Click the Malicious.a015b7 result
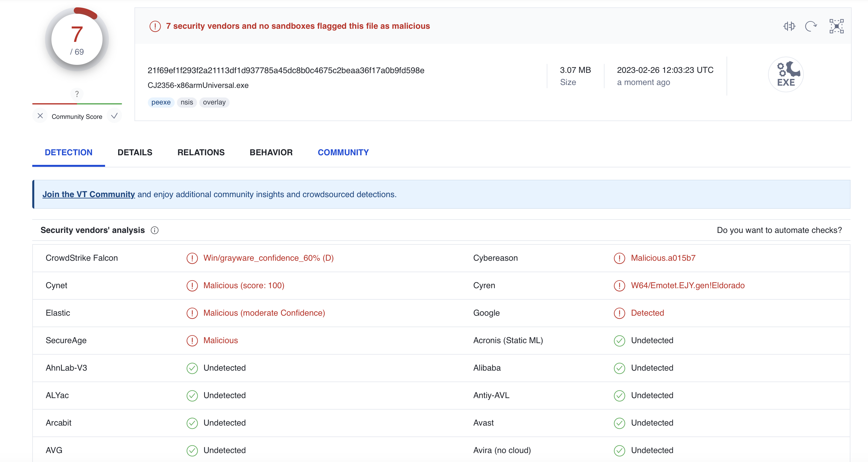 tap(663, 258)
